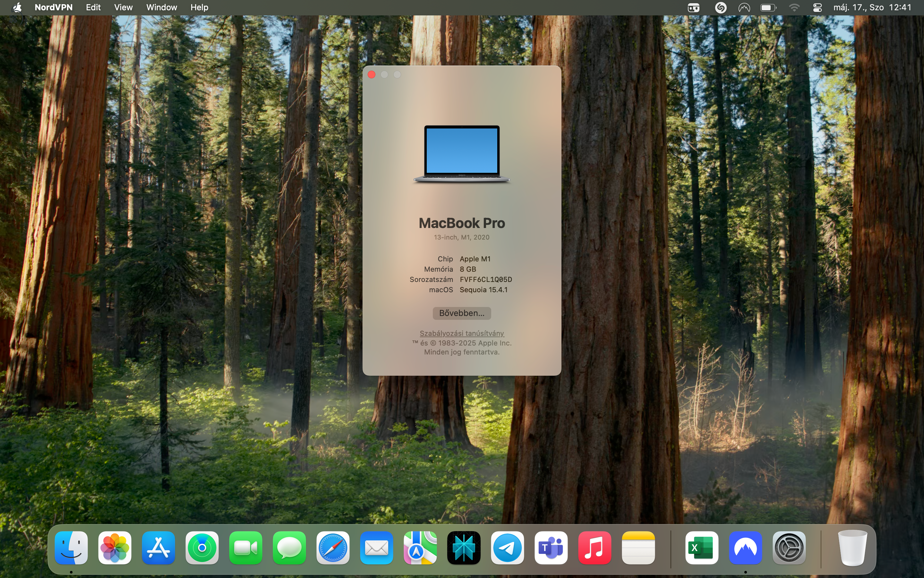
Task: Open the Window menu
Action: coord(161,7)
